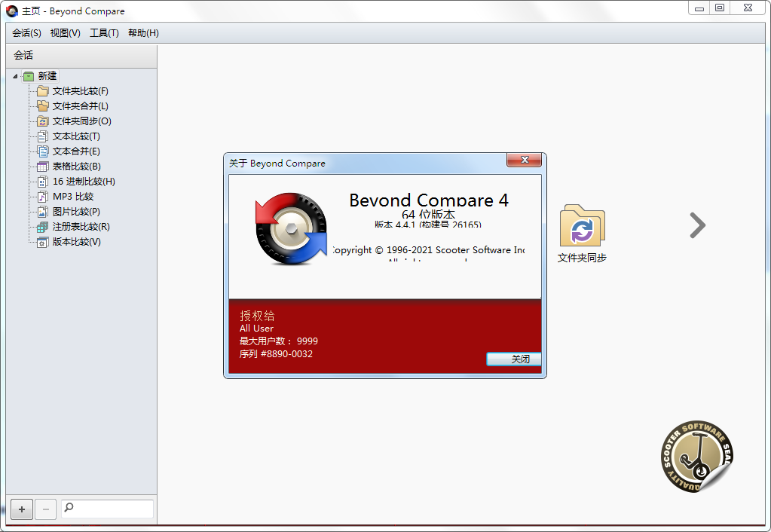
Task: Click the MP3 比较 music icon
Action: [43, 197]
